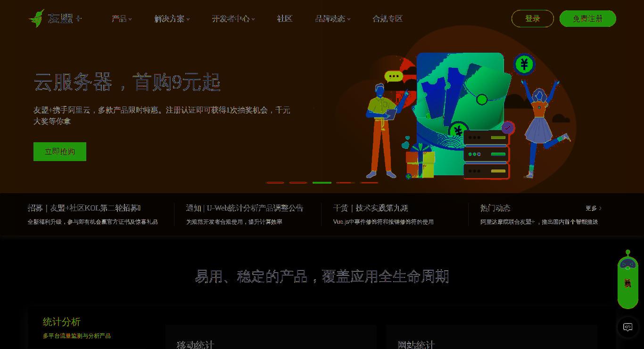
Task: Expand the 解决方案 navigation menu
Action: pyautogui.click(x=172, y=19)
